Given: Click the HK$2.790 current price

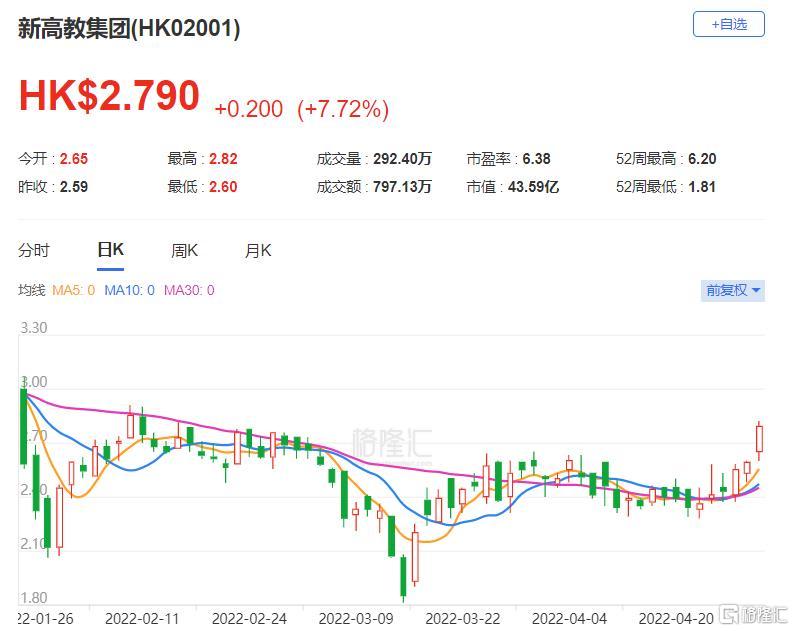Looking at the screenshot, I should point(109,96).
